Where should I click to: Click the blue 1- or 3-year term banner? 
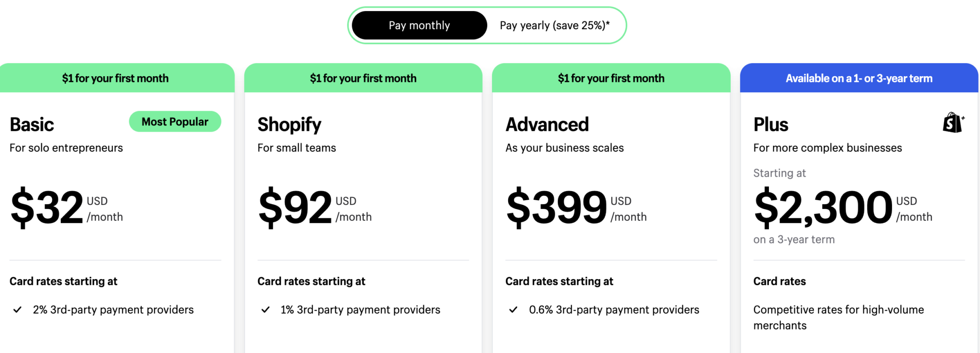[x=859, y=78]
